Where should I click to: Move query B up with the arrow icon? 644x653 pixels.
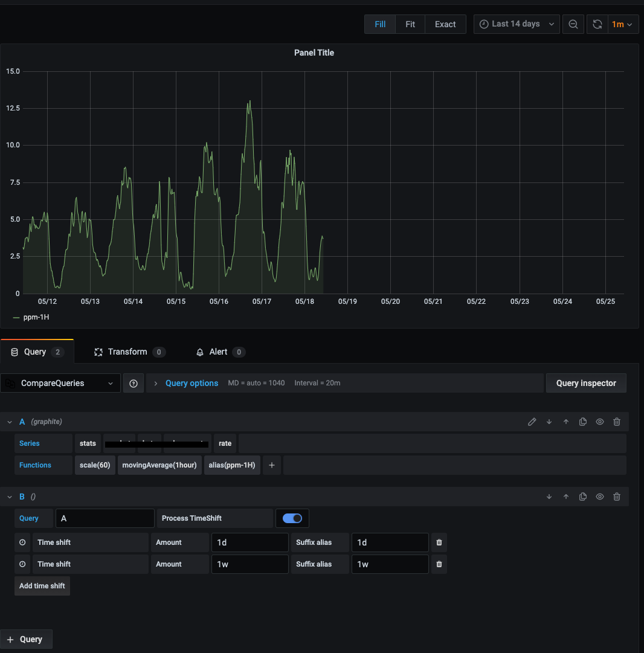[x=565, y=497]
